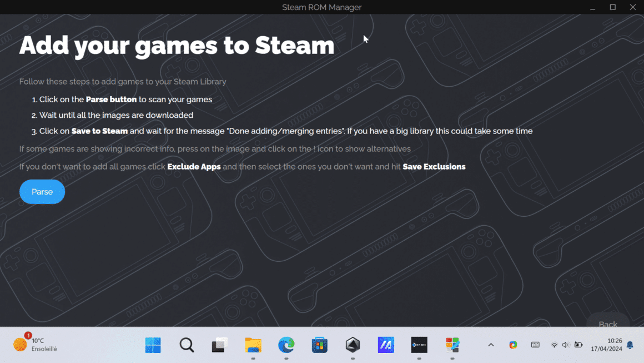The image size is (644, 363).
Task: Click the 'Add your games to Steam' heading
Action: (177, 45)
